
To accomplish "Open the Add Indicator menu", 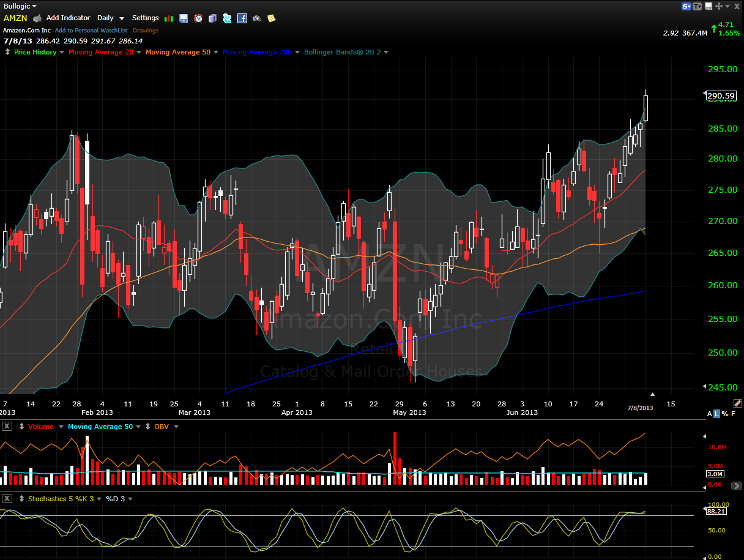I will [68, 18].
